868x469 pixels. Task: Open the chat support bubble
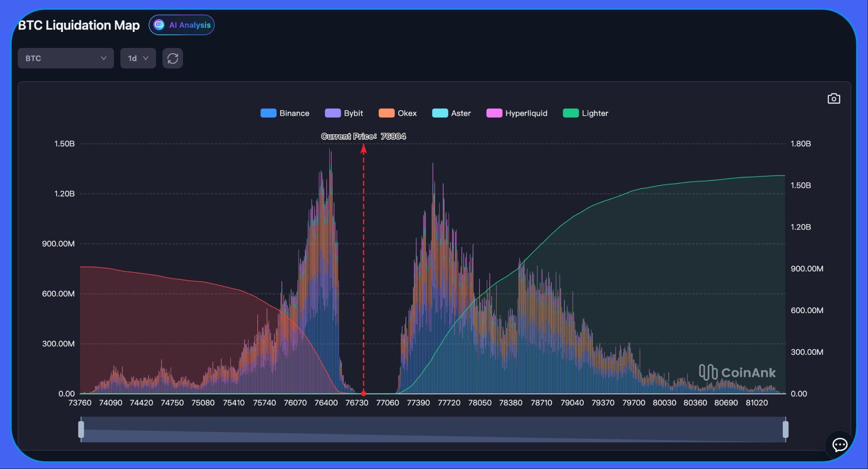[839, 444]
